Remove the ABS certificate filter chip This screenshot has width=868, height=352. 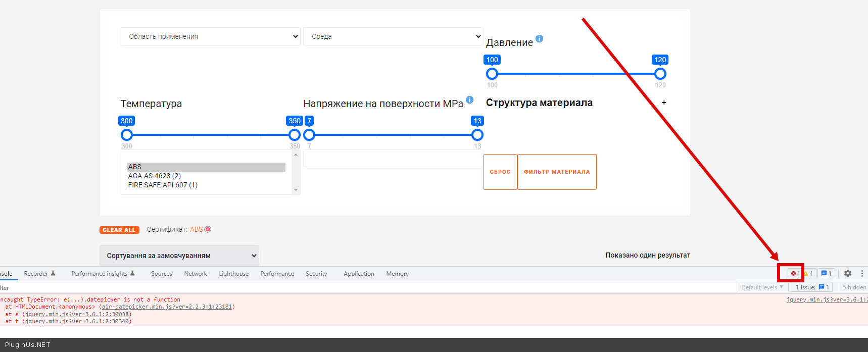(x=208, y=229)
